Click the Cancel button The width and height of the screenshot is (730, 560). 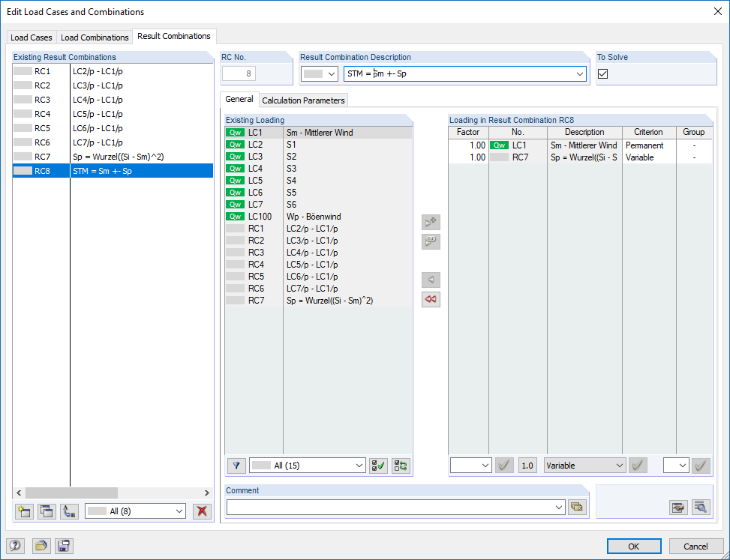coord(696,547)
